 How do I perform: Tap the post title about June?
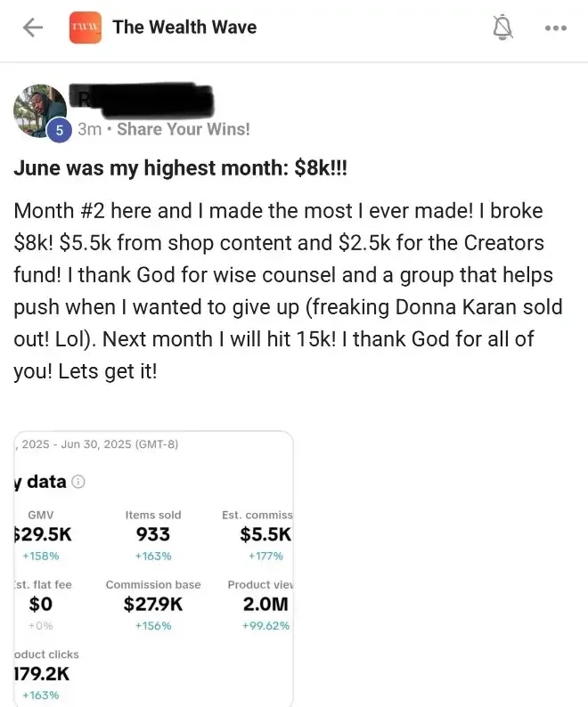click(x=181, y=169)
